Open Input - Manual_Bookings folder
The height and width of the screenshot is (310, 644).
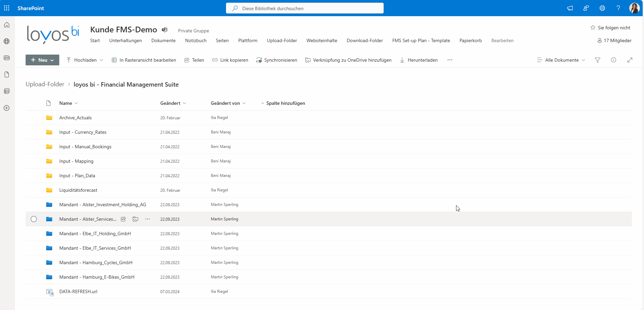[85, 147]
